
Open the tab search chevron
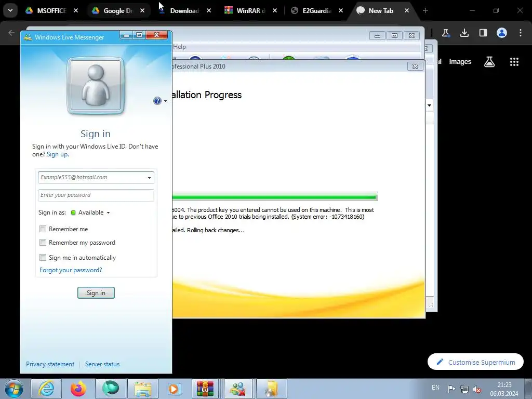click(x=10, y=10)
